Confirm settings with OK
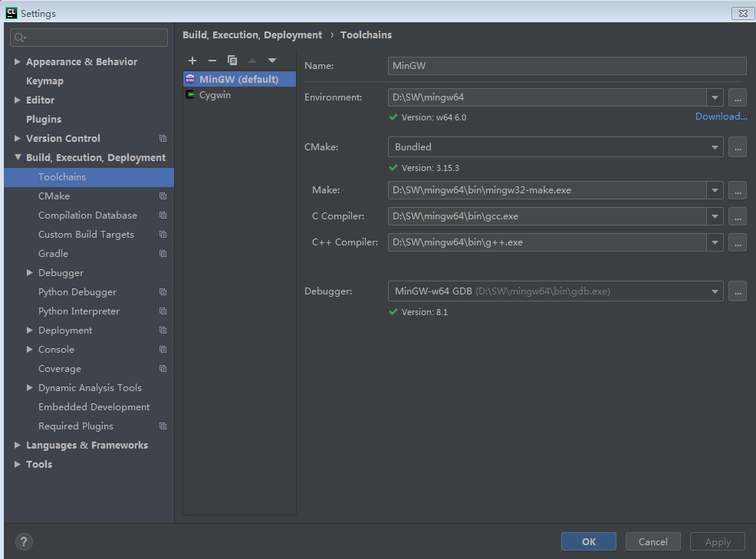Viewport: 756px width, 559px height. point(588,541)
